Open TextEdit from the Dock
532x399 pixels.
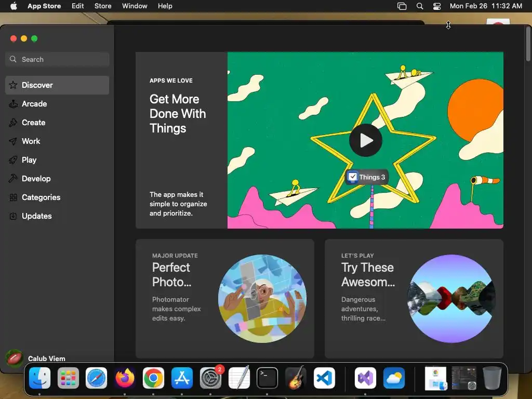click(239, 378)
